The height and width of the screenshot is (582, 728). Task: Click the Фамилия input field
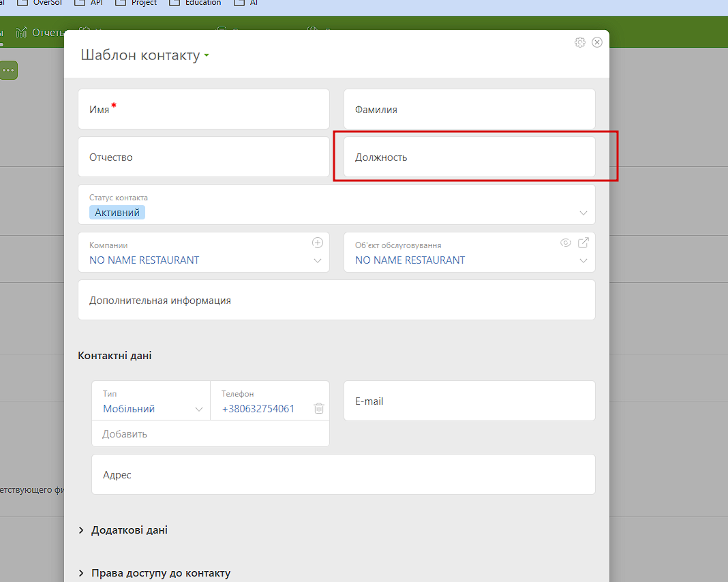470,109
